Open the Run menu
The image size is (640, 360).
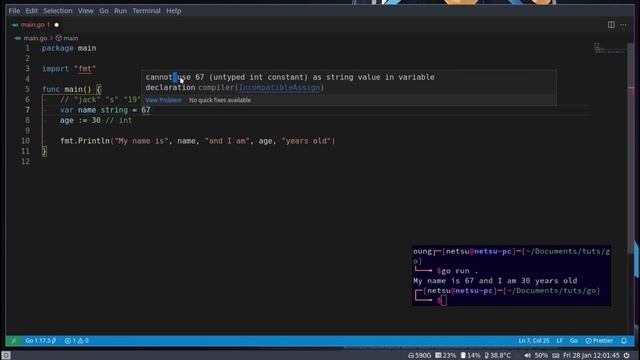tap(120, 11)
